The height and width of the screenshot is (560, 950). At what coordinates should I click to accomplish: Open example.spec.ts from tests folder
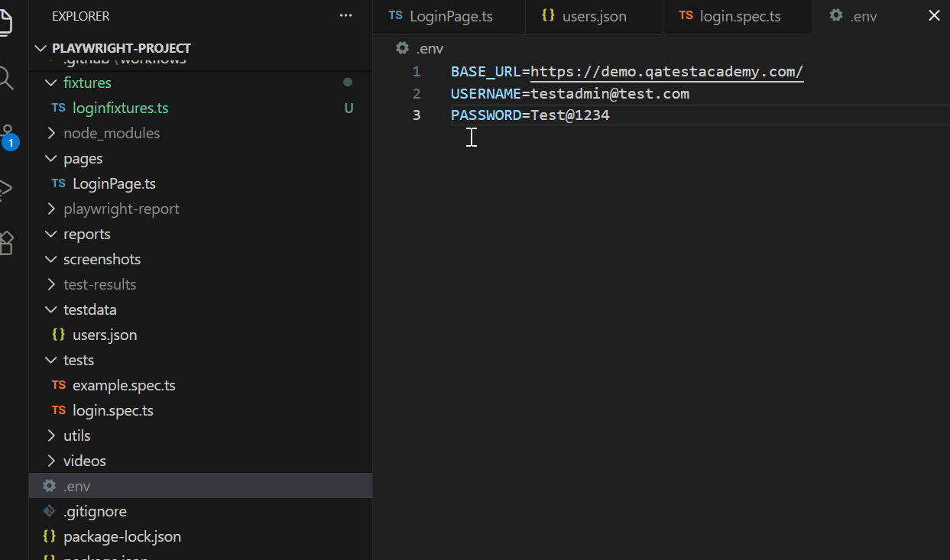point(124,385)
